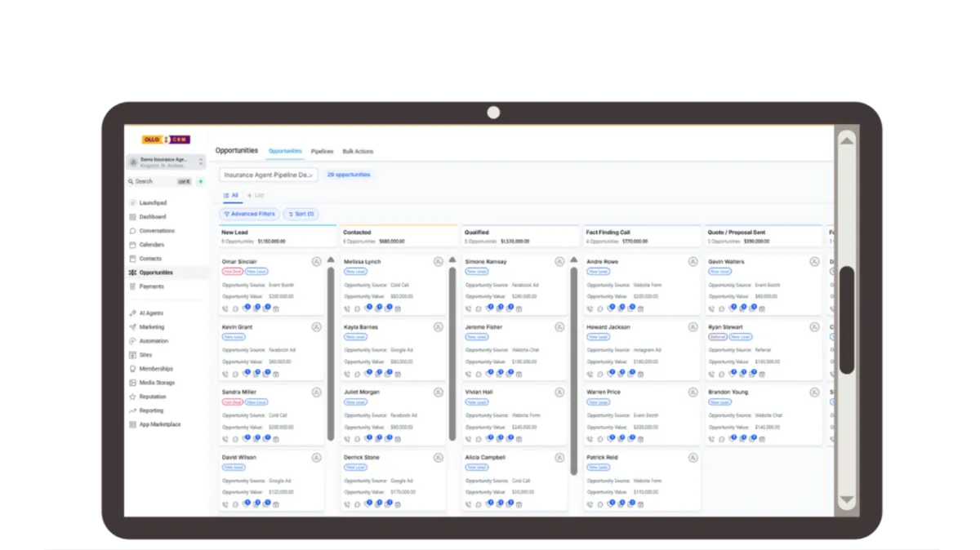Click the New Lead column scrollbar thumb
The height and width of the screenshot is (550, 980).
click(331, 353)
